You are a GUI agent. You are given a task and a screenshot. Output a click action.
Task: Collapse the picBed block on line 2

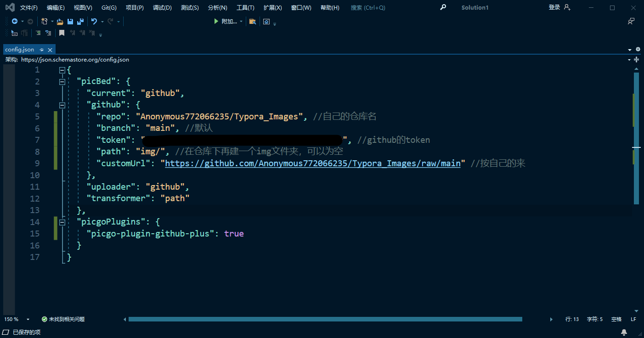(62, 82)
